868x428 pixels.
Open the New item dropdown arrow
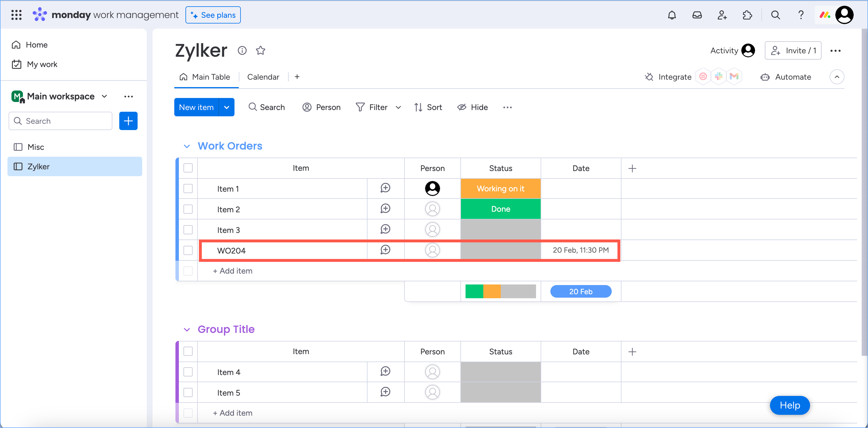(226, 107)
